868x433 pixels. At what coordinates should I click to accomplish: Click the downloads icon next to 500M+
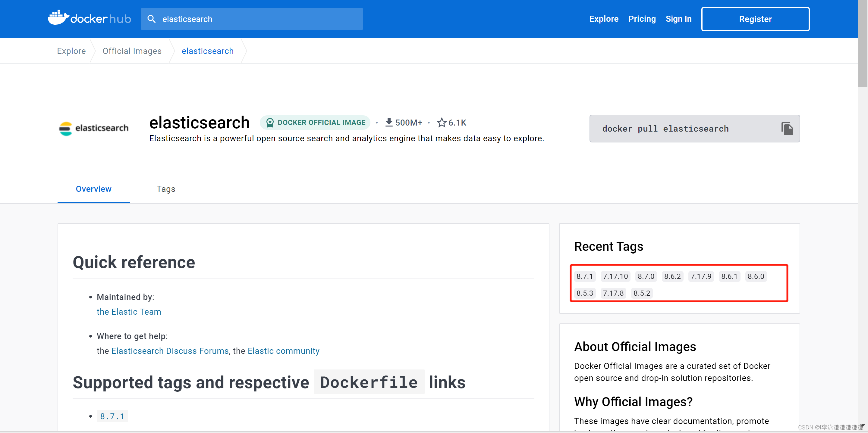tap(389, 122)
